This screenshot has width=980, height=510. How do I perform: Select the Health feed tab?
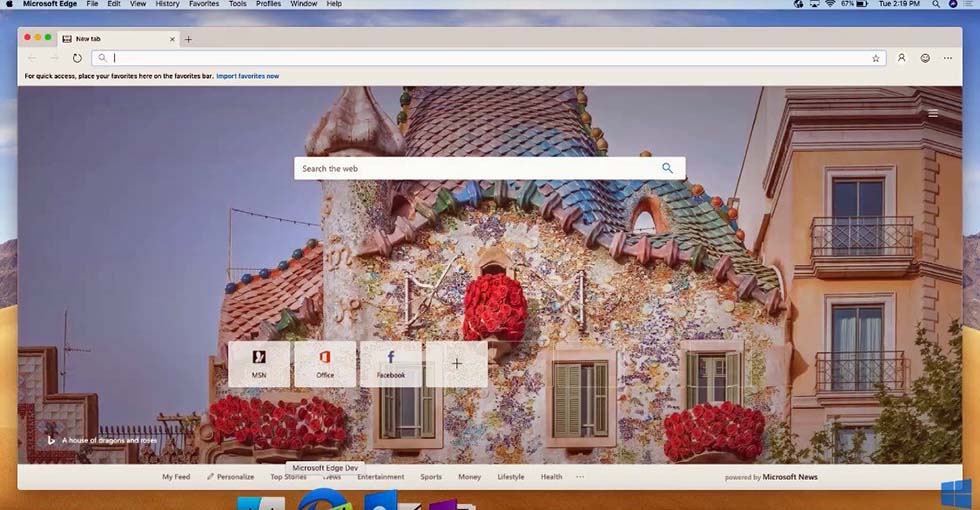tap(551, 477)
